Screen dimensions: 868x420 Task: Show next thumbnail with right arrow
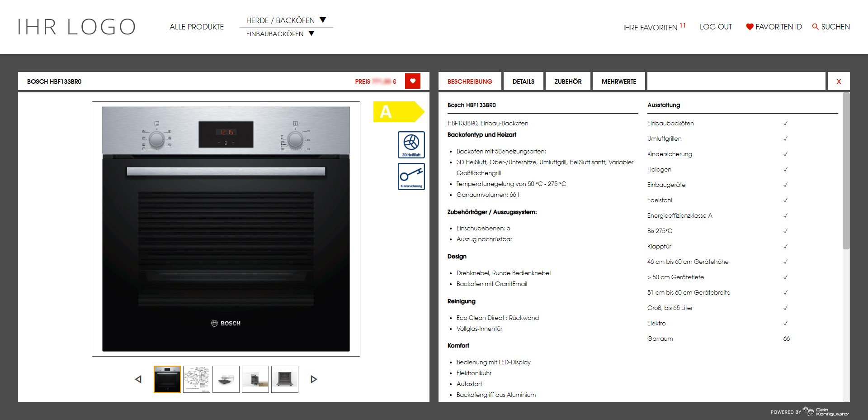coord(314,379)
